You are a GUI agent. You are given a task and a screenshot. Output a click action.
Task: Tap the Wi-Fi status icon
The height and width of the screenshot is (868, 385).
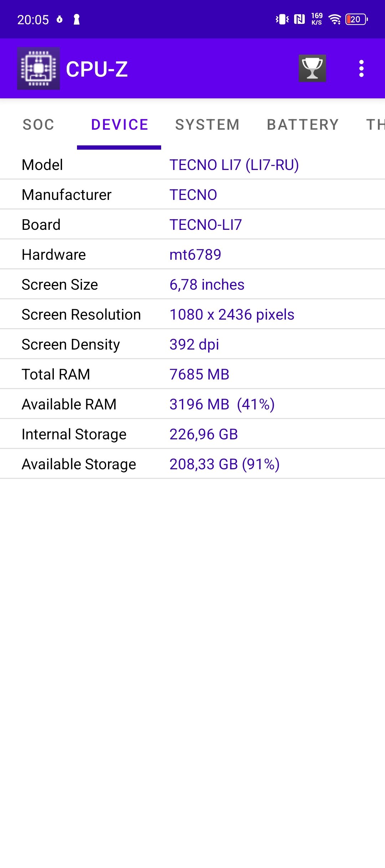pos(335,19)
